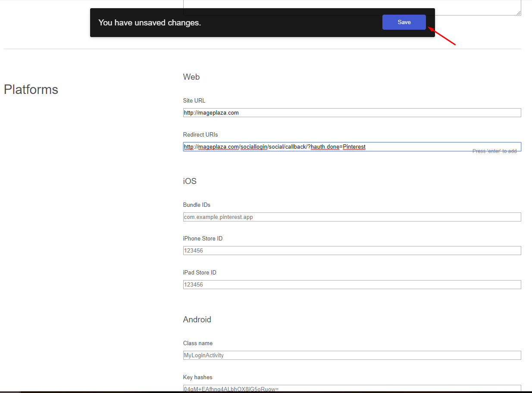Click the Bundle IDs label text
The image size is (532, 393).
197,205
